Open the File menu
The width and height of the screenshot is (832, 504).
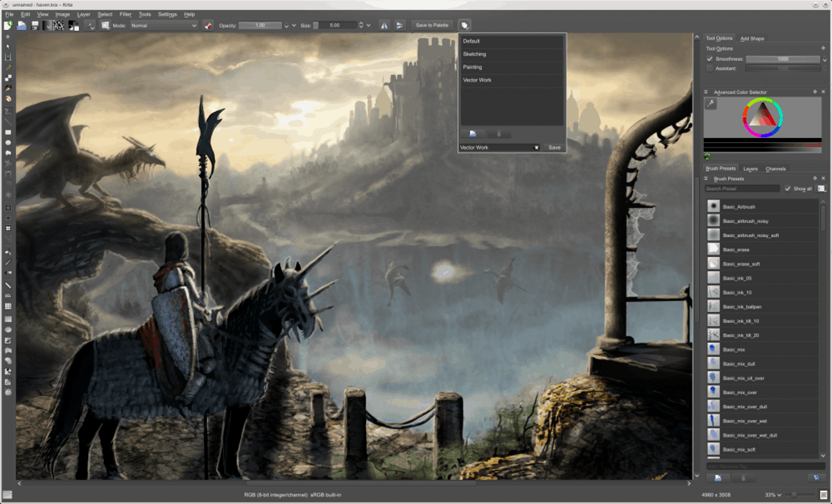click(9, 14)
